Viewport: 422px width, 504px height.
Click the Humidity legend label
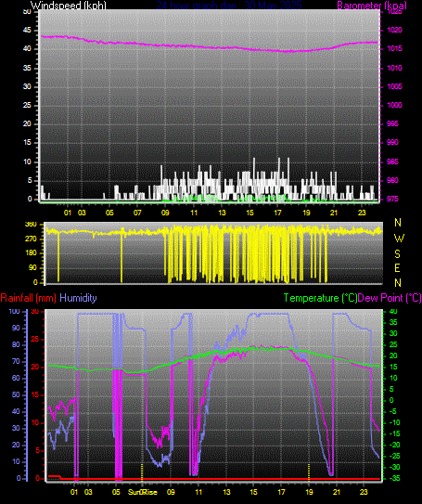click(78, 298)
